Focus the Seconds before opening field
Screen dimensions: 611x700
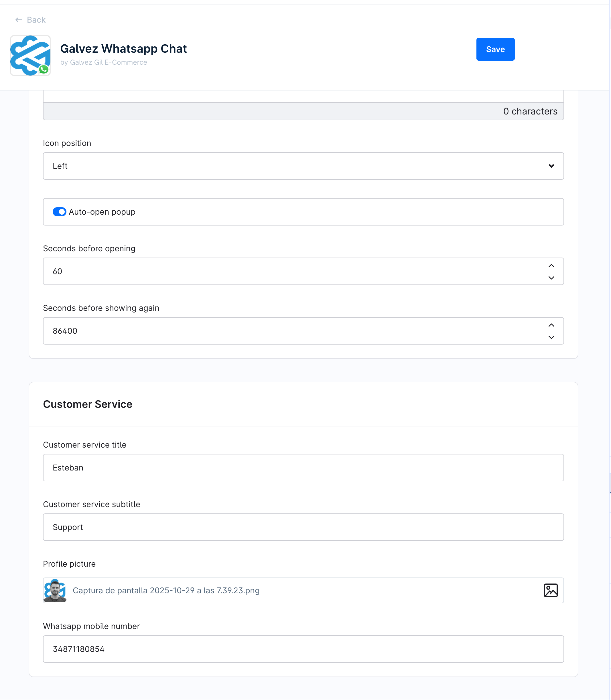pos(303,271)
